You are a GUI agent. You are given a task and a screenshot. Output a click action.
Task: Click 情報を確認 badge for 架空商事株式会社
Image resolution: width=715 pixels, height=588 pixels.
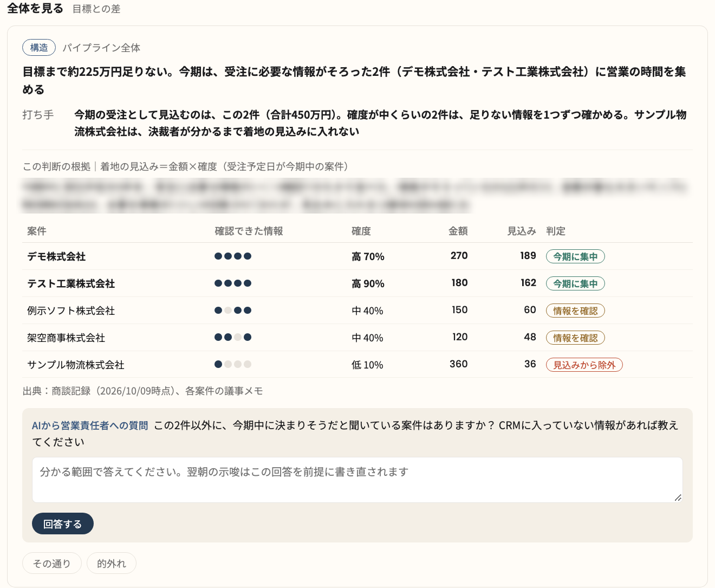point(575,338)
